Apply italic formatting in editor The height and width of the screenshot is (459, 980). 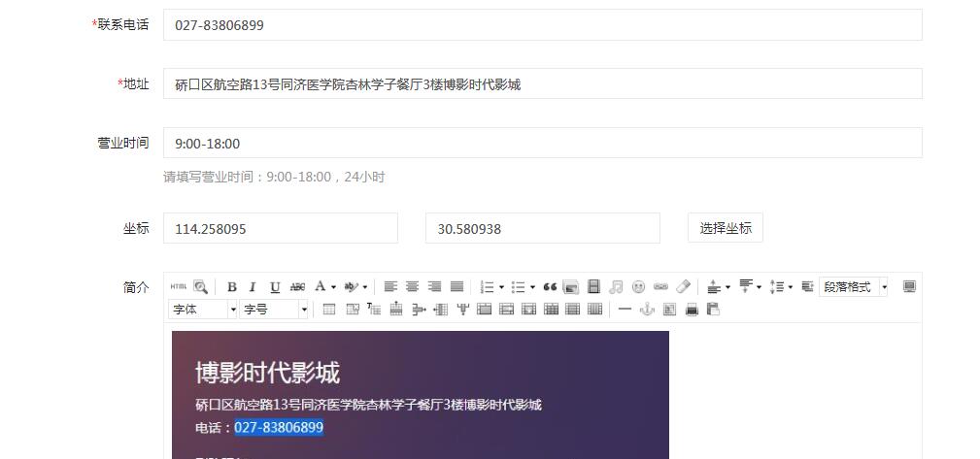tap(253, 287)
